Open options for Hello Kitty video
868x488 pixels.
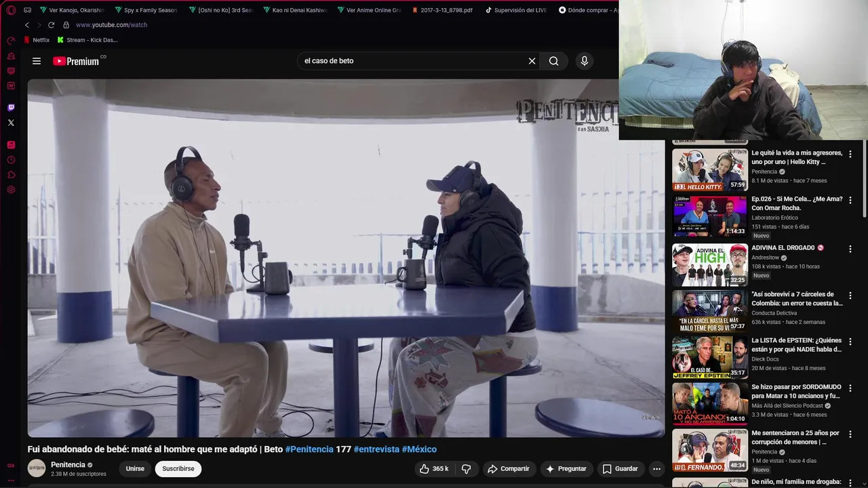tap(850, 155)
